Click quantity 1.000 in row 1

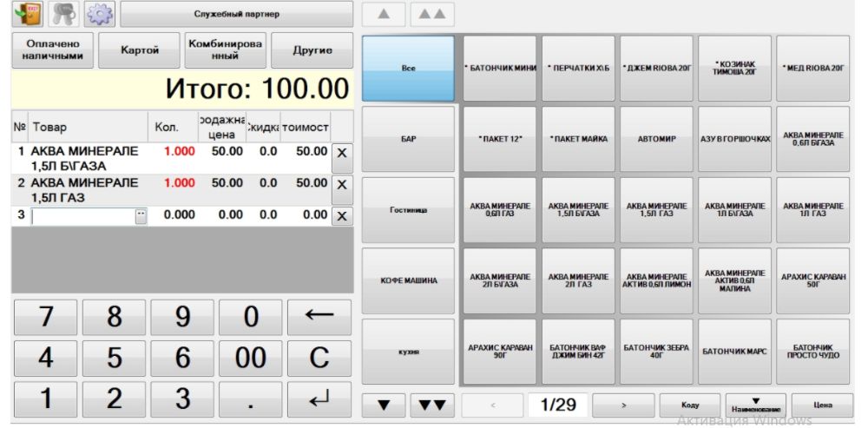179,152
